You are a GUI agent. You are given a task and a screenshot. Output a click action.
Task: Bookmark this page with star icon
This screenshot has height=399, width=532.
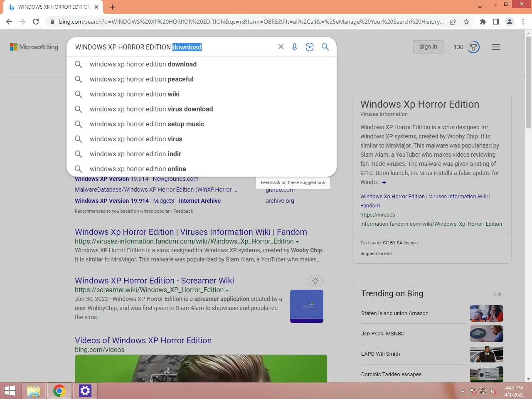(x=466, y=22)
